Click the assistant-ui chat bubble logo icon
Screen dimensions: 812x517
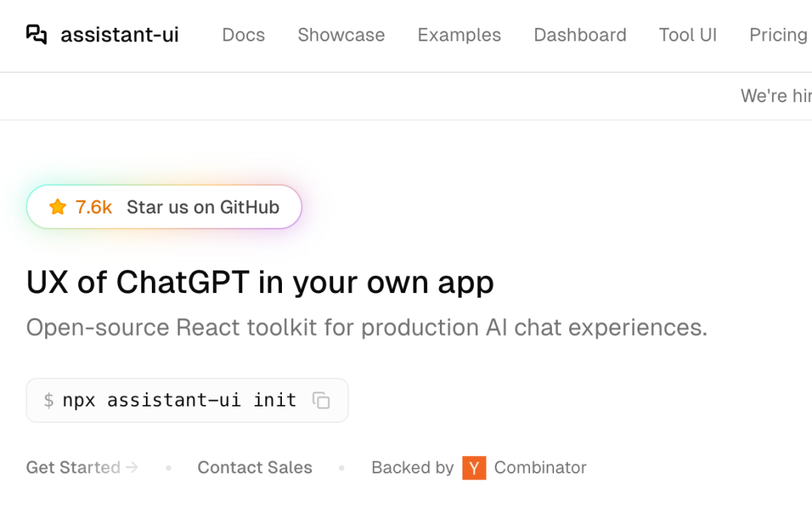point(36,35)
